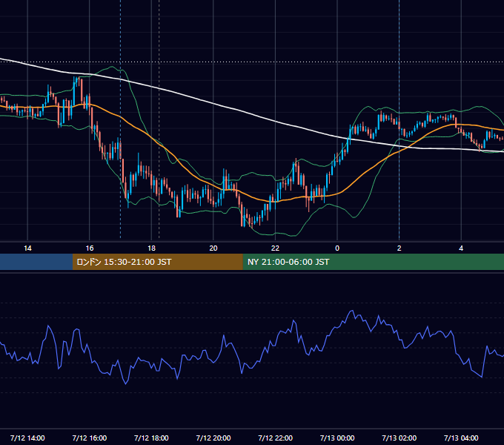This screenshot has width=504, height=445.
Task: Click the 7/13 02:00 date label
Action: coord(399,438)
